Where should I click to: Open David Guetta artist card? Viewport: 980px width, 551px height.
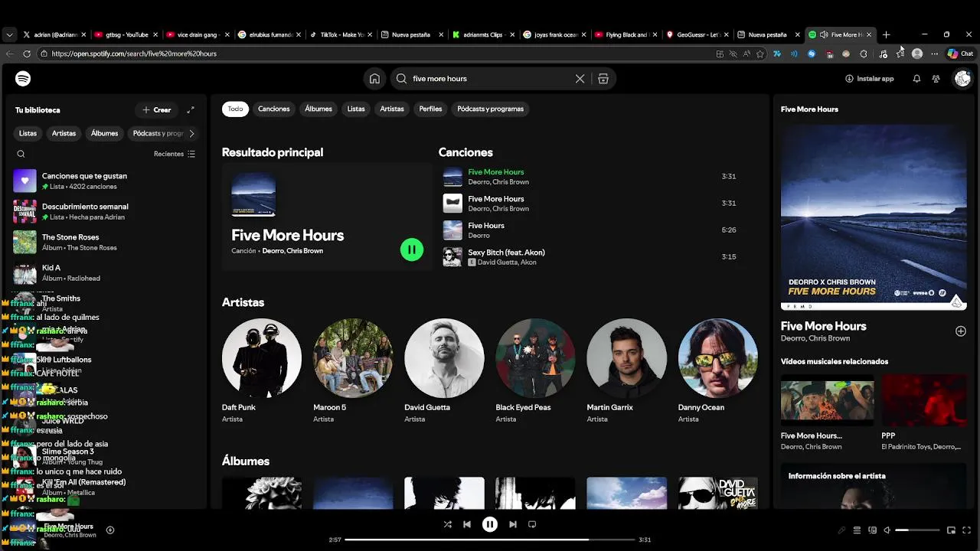coord(444,371)
